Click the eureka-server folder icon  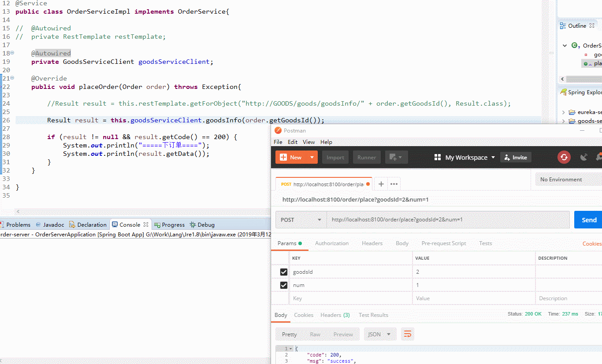pyautogui.click(x=572, y=112)
